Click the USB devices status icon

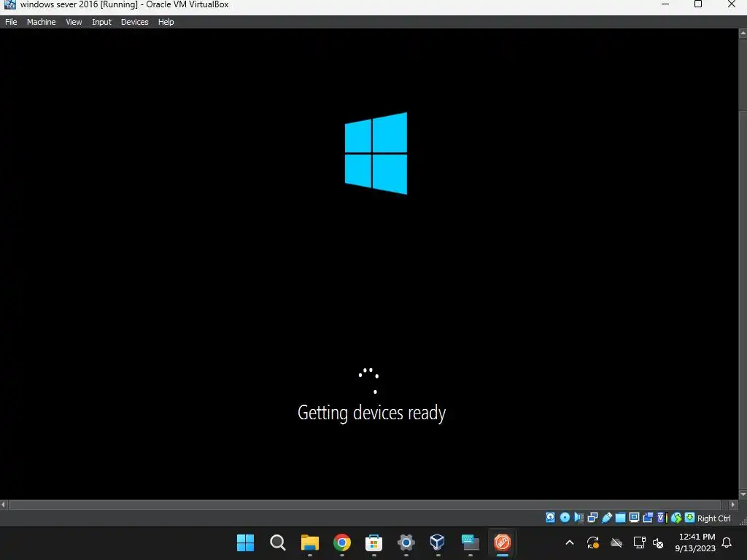click(607, 518)
